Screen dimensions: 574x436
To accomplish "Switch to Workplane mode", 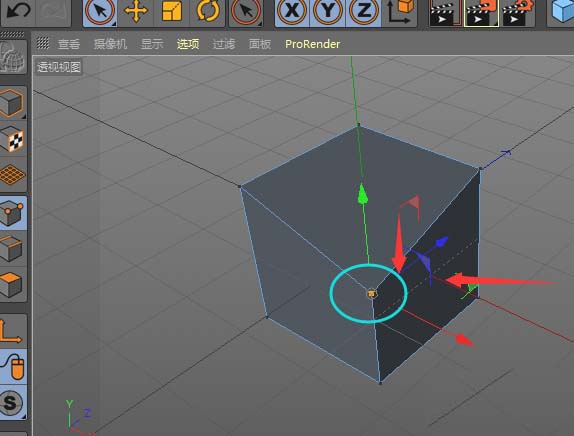I will coord(13,175).
